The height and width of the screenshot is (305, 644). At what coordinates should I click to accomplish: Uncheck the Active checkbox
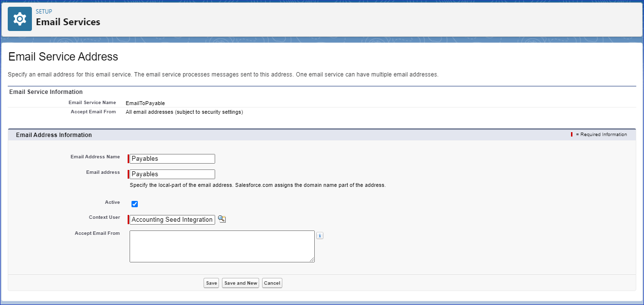tap(135, 204)
